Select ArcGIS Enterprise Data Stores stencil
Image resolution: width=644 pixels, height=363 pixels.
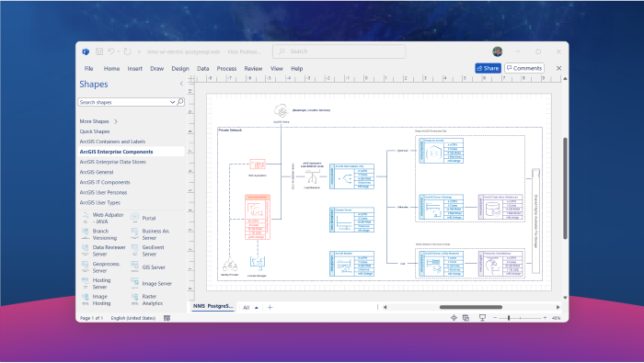tap(113, 162)
